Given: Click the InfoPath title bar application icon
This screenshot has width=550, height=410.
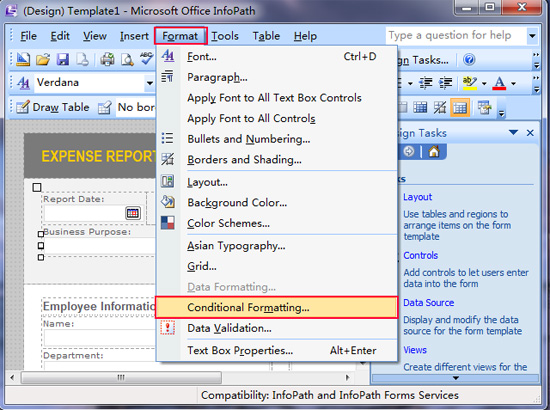Looking at the screenshot, I should tap(11, 10).
